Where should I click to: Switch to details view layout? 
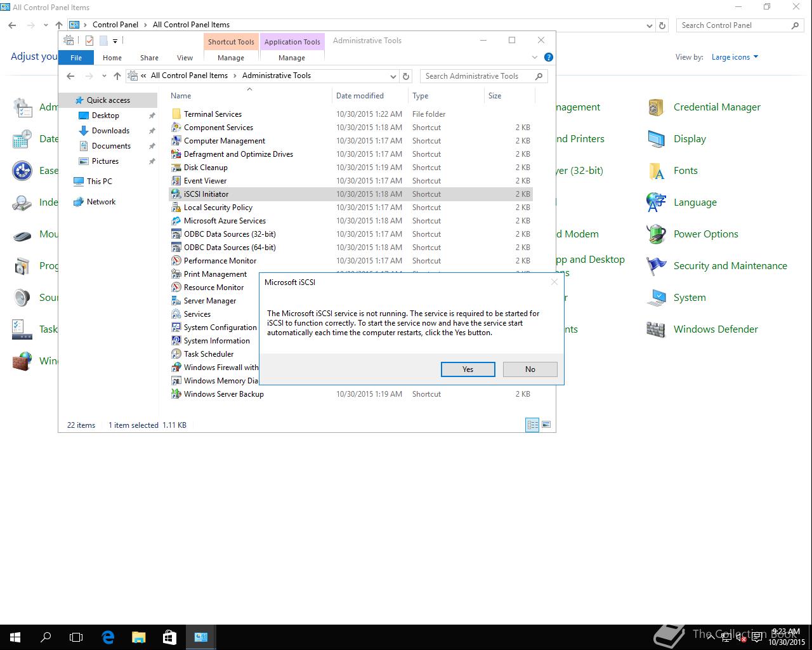point(532,425)
